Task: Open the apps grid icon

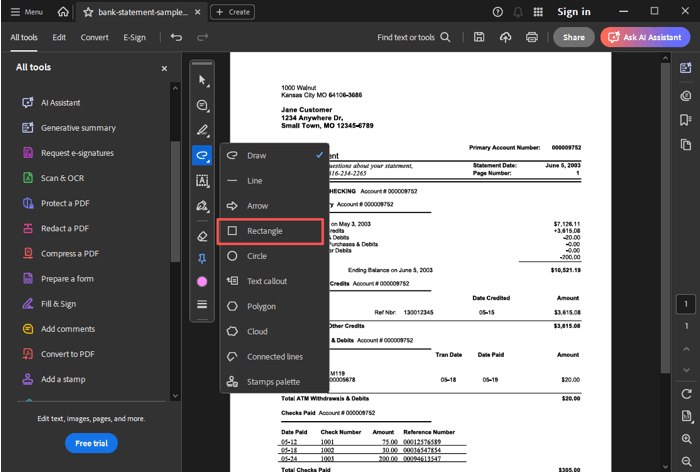Action: coord(538,12)
